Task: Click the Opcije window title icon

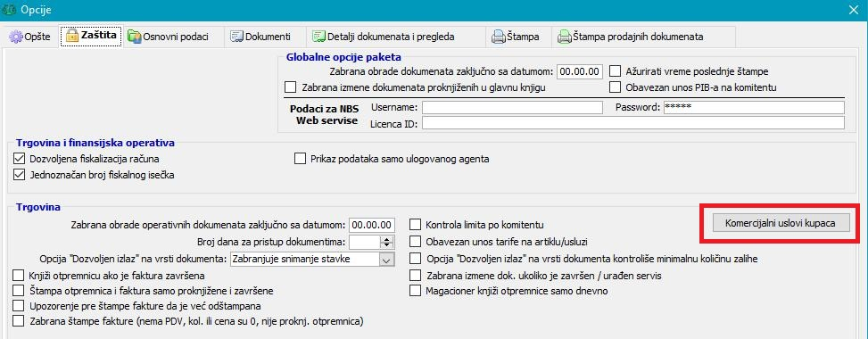Action: click(x=9, y=10)
